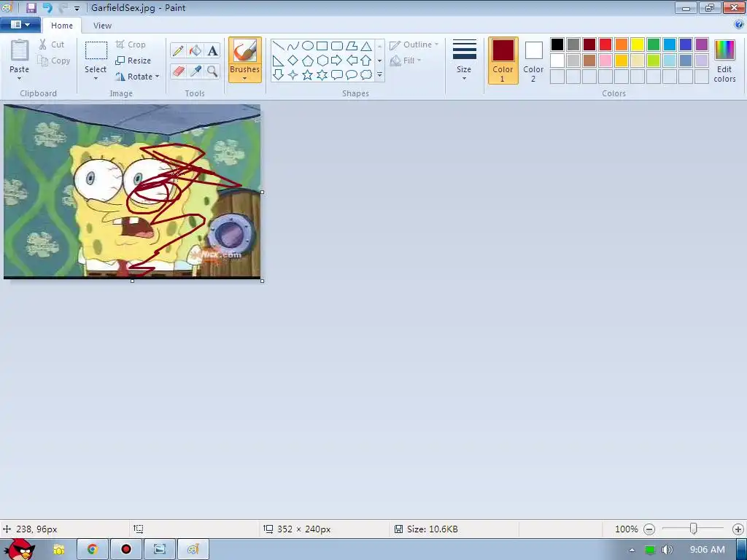
Task: Choose the Hexagon shape
Action: point(322,61)
